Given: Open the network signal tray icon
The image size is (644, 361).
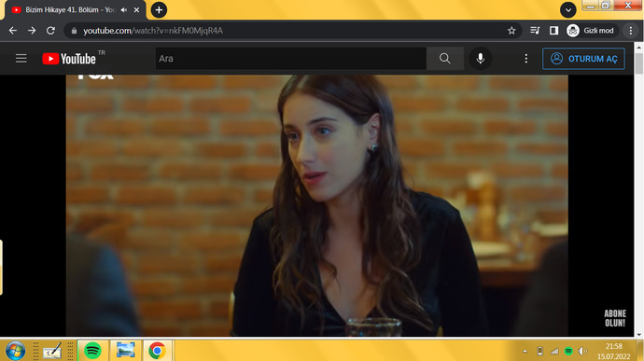Looking at the screenshot, I should click(x=554, y=351).
